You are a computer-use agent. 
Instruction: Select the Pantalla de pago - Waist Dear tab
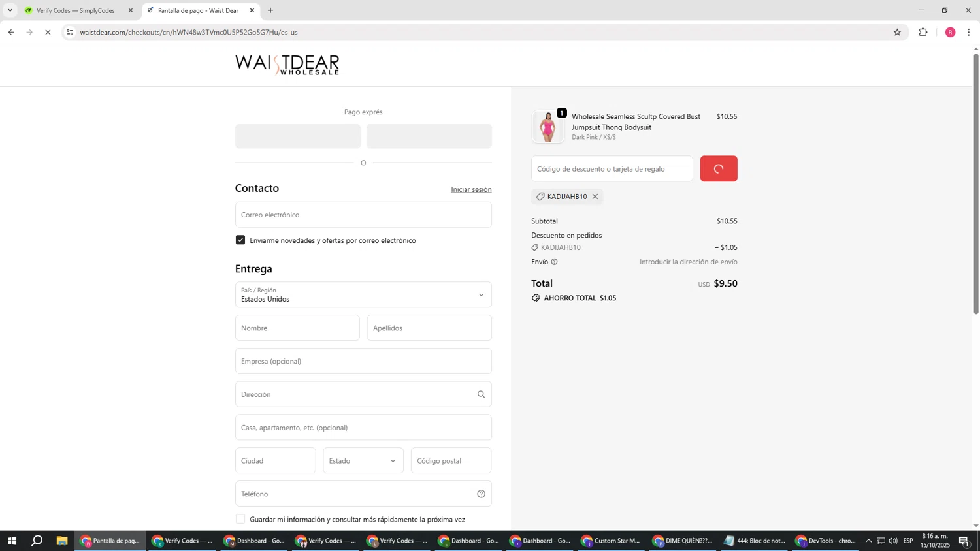tap(198, 10)
